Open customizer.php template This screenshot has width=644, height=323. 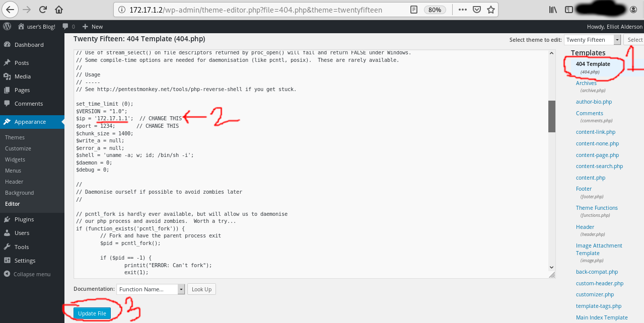[x=595, y=294]
